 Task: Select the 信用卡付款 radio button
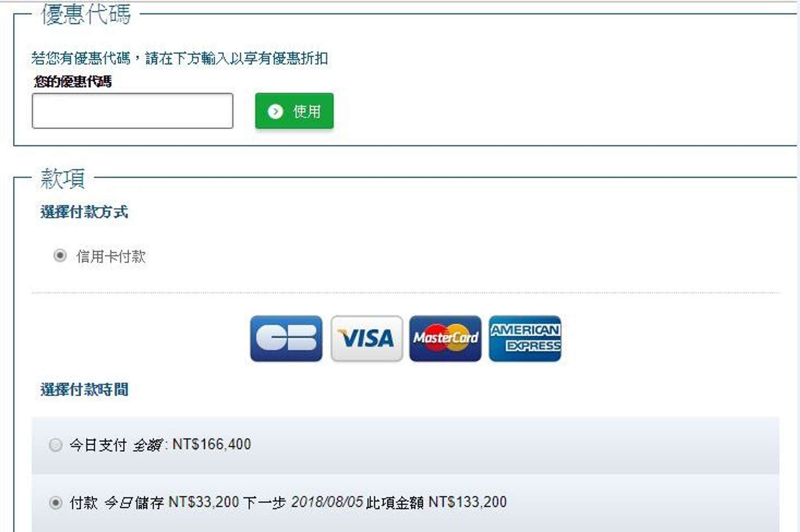pyautogui.click(x=60, y=255)
